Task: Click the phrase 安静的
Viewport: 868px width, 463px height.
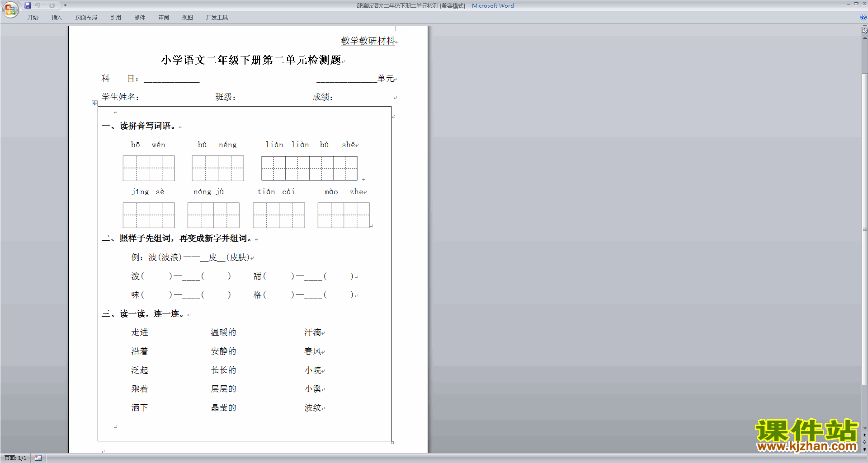Action: (x=223, y=351)
